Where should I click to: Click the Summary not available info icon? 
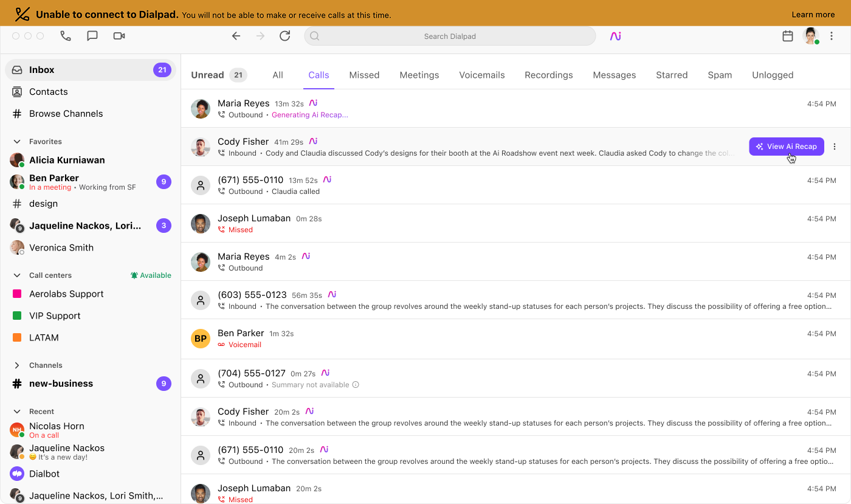click(356, 385)
